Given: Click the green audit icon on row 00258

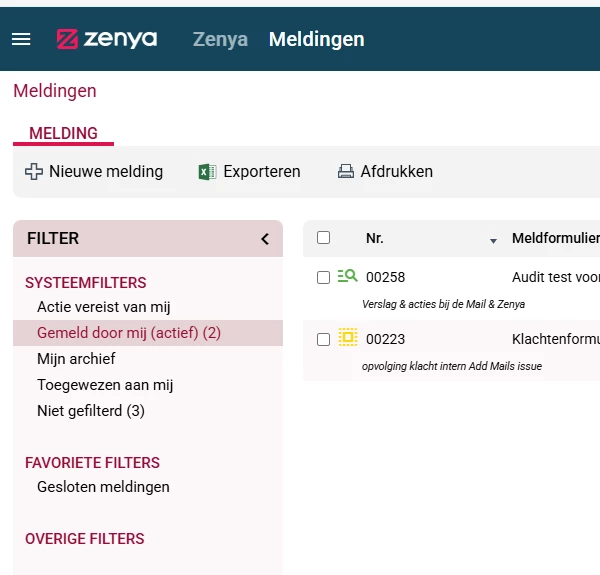Looking at the screenshot, I should 347,276.
